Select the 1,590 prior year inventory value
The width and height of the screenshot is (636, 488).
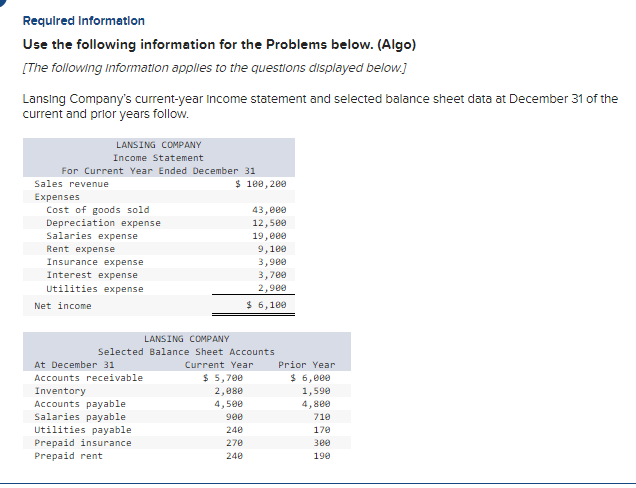(316, 391)
